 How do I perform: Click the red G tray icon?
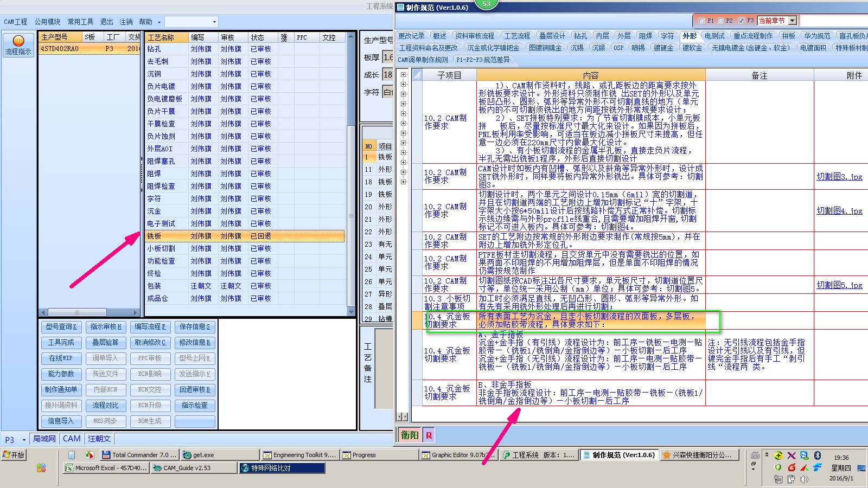tap(792, 467)
